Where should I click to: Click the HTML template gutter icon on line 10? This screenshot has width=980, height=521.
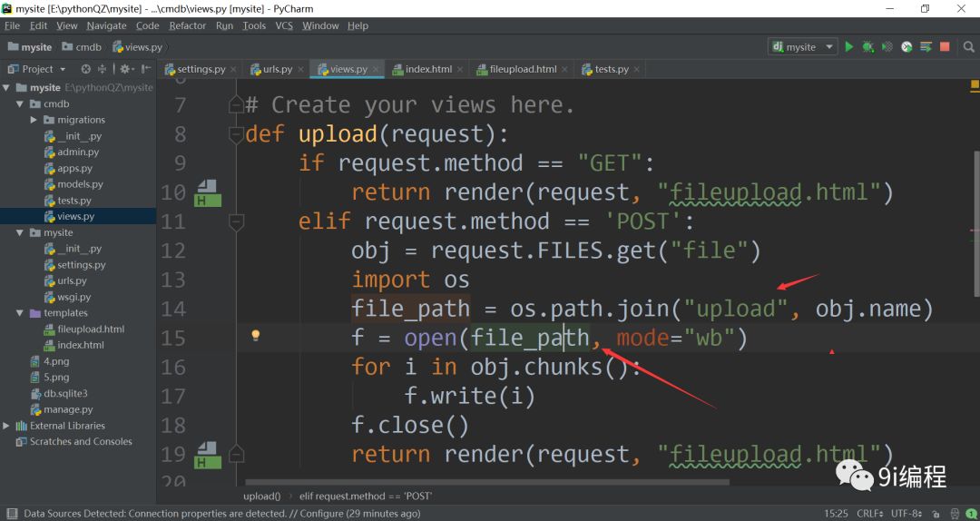(208, 192)
